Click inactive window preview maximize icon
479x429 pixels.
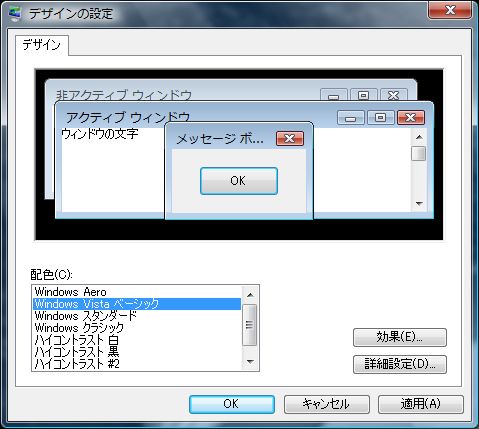click(363, 95)
